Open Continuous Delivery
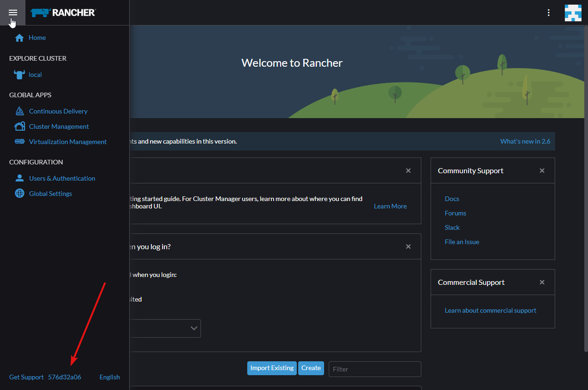588x390 pixels. [58, 111]
